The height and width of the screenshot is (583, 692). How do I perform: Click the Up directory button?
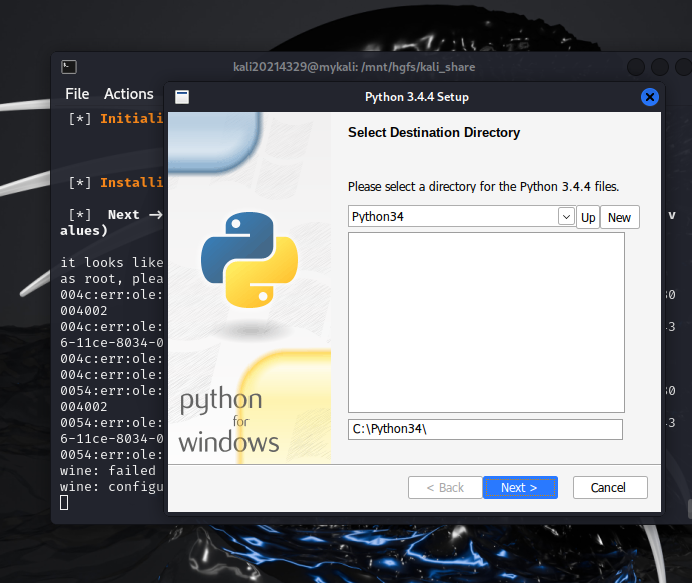(x=588, y=217)
